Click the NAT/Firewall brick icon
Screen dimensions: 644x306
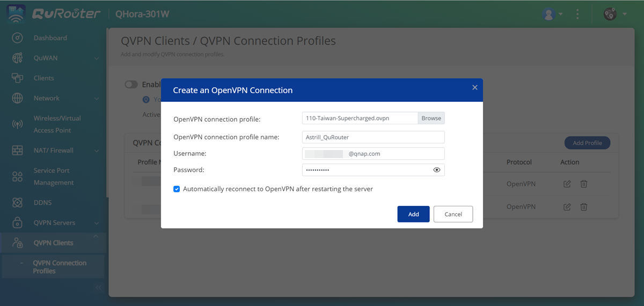point(17,151)
